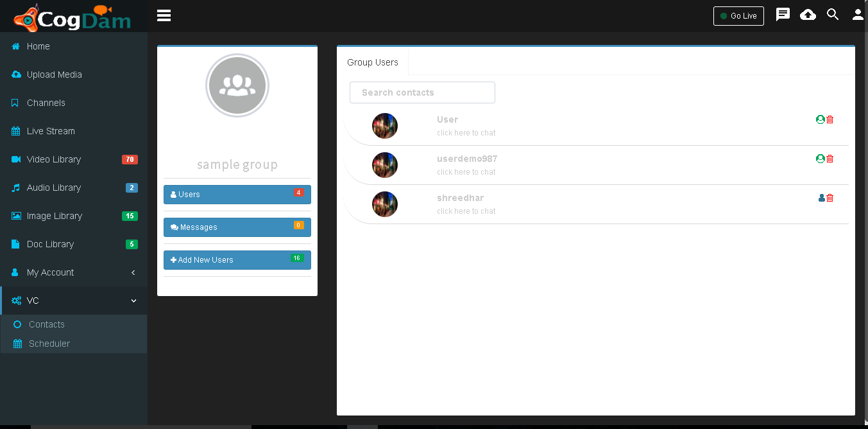
Task: Click the Add New Users button
Action: click(x=237, y=260)
